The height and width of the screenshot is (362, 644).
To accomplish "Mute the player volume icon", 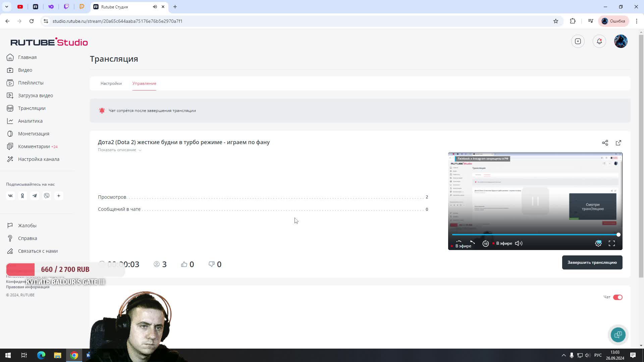I will point(519,243).
